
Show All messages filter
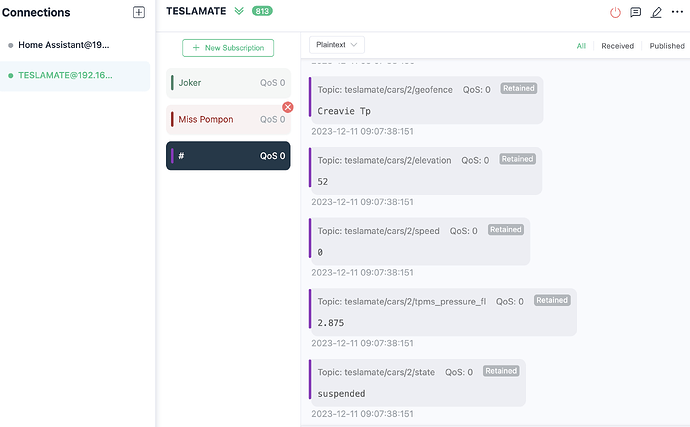(581, 46)
